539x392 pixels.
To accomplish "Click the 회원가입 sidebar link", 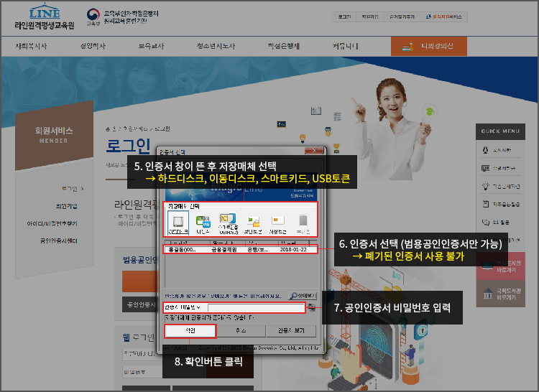I will coord(66,206).
